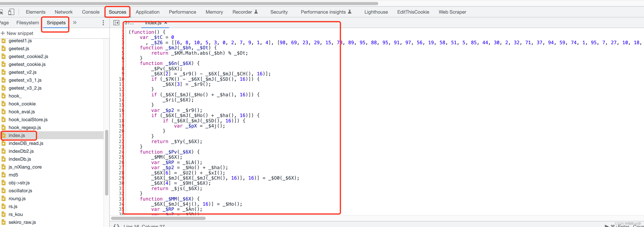Create a New snippet
This screenshot has width=644, height=227.
(x=17, y=33)
